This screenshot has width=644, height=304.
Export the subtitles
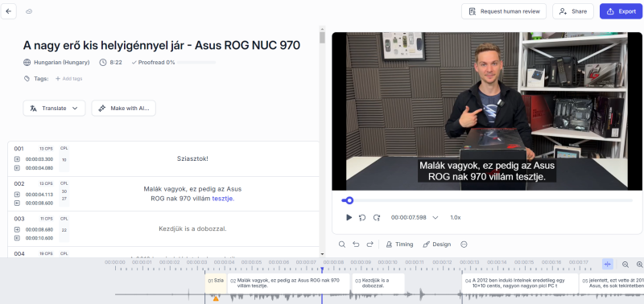pos(621,11)
